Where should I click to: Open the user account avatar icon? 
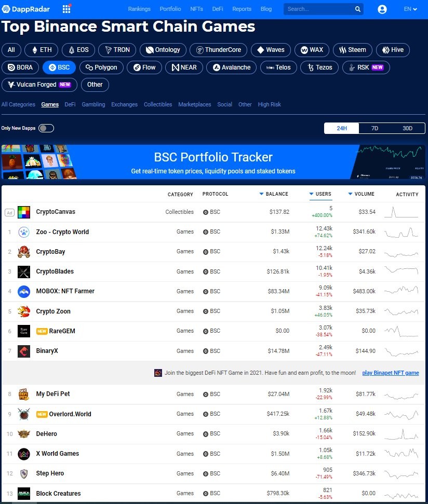coord(382,9)
